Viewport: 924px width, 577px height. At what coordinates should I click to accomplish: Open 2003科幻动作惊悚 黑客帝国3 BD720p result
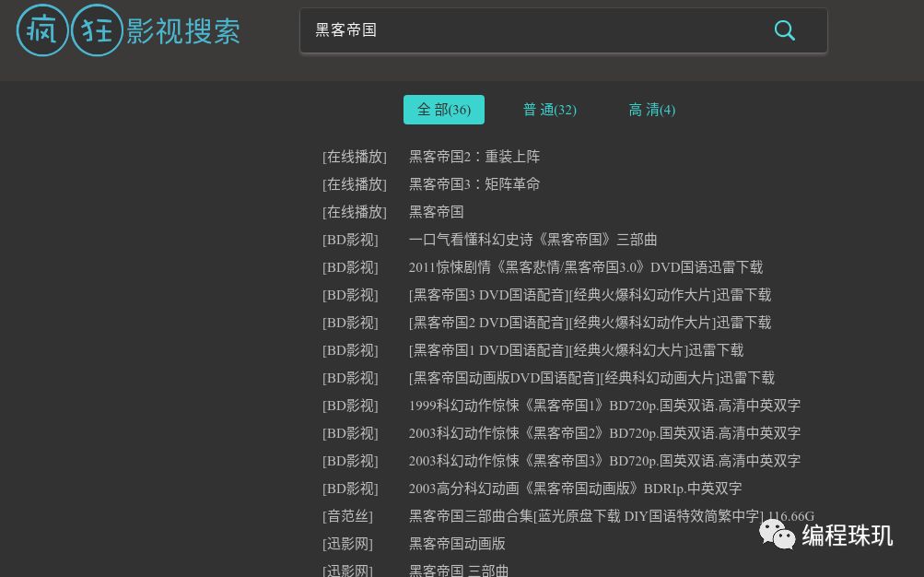604,462
